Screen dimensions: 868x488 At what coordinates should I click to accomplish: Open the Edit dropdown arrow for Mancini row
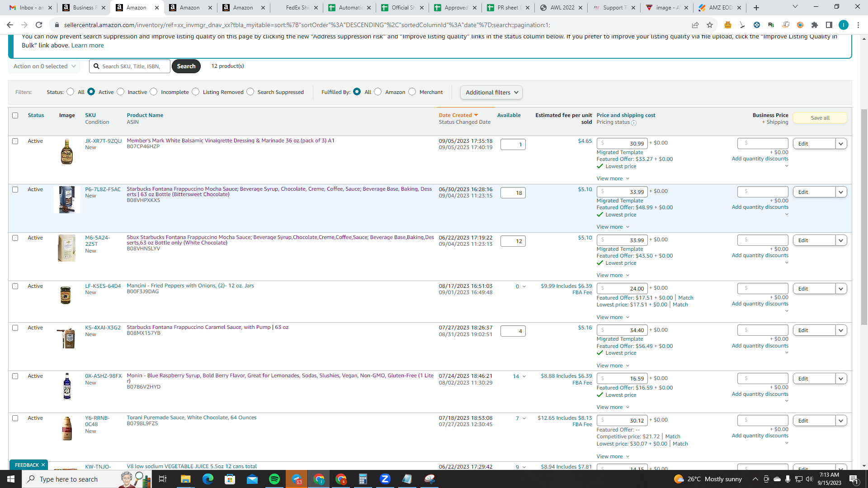click(x=841, y=289)
